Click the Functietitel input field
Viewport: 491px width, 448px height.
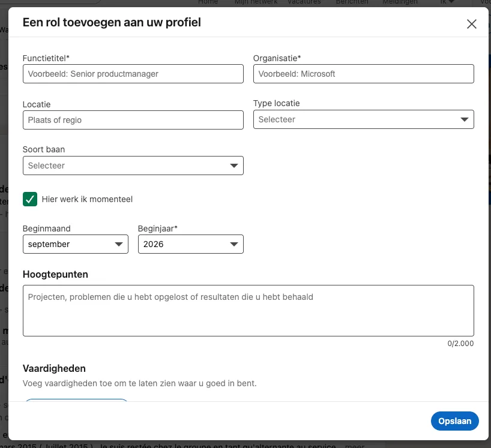pos(133,74)
